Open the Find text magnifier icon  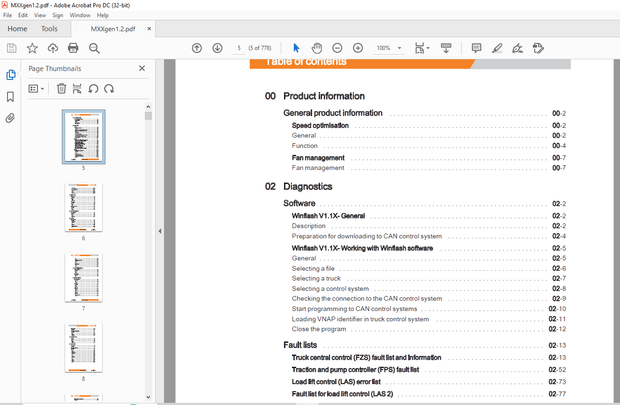pos(93,48)
